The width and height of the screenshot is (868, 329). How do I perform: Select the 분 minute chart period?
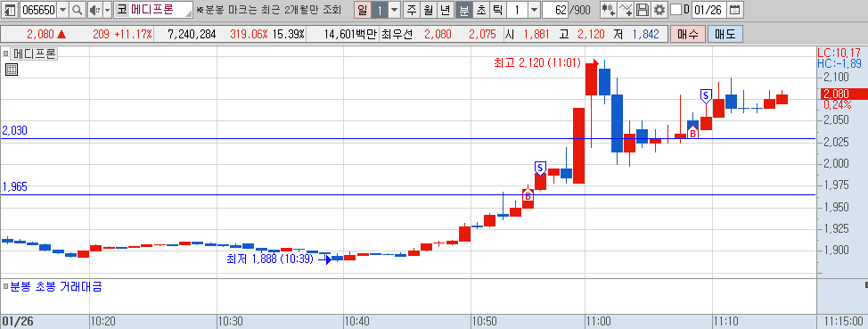click(464, 10)
